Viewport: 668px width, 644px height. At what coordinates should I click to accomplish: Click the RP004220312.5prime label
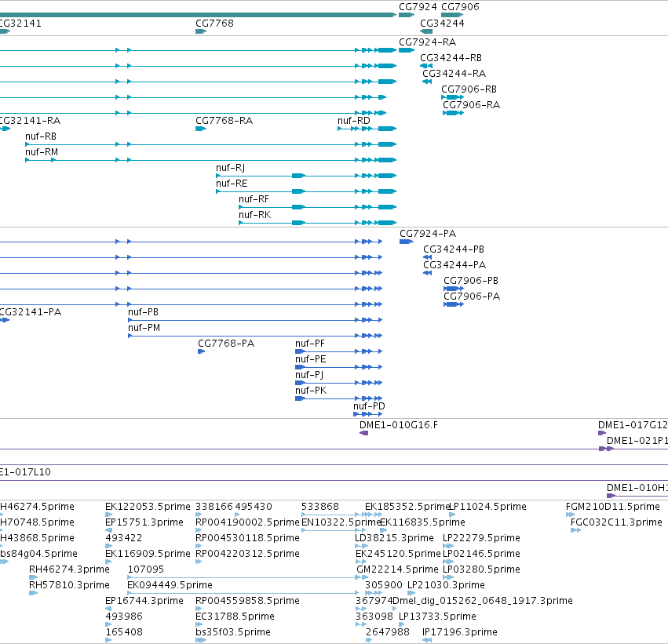click(x=247, y=554)
